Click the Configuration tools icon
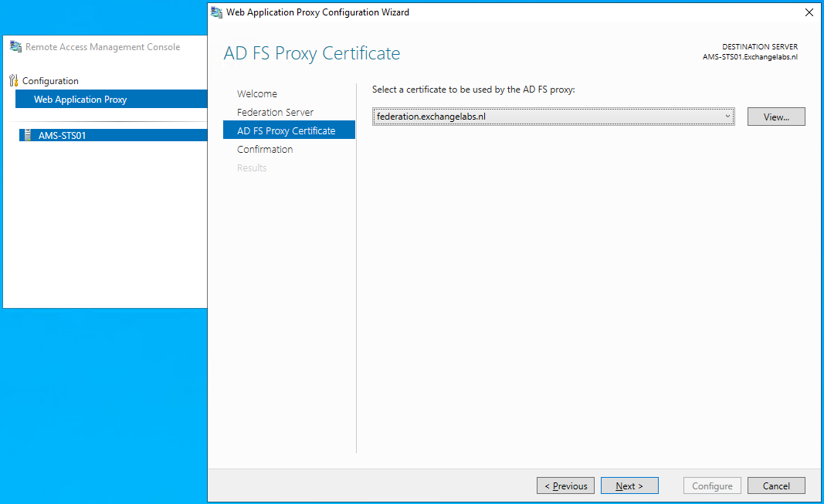The image size is (824, 504). 13,80
